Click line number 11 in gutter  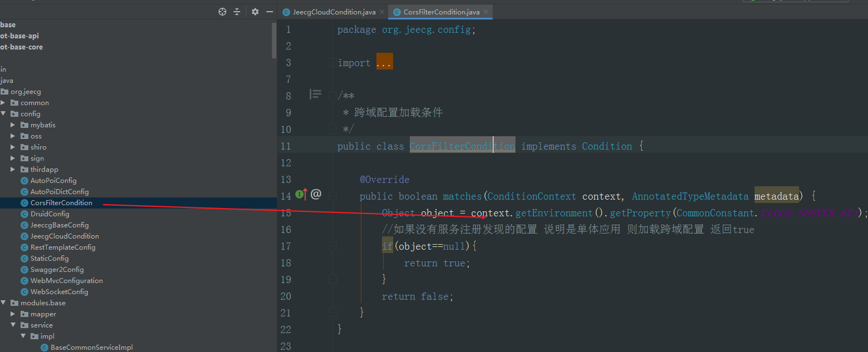click(285, 146)
